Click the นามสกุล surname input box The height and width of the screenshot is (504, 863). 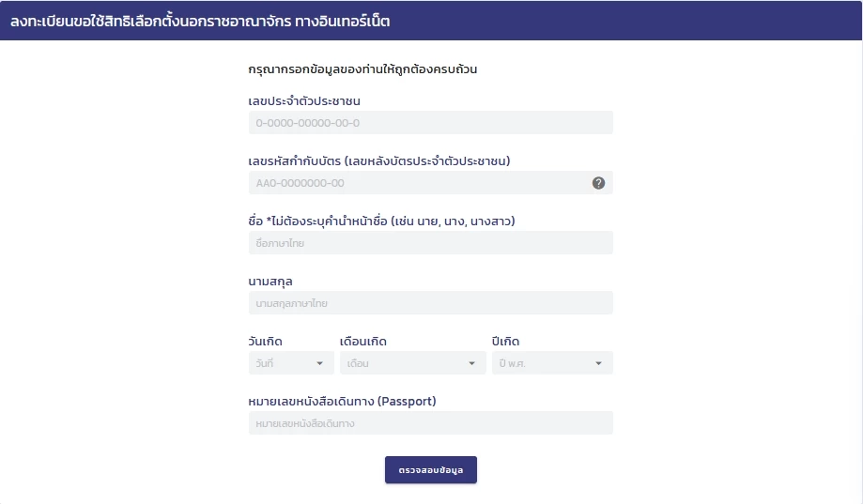(x=430, y=302)
